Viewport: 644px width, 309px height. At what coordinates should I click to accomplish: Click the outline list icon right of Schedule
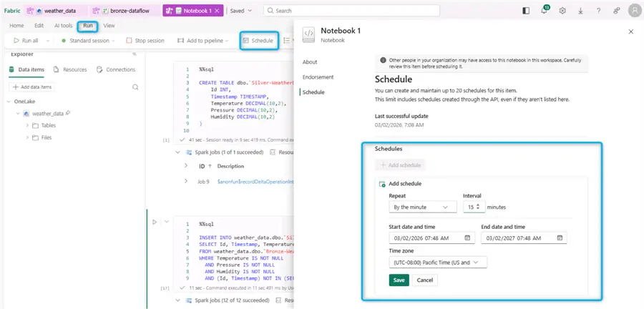(287, 41)
